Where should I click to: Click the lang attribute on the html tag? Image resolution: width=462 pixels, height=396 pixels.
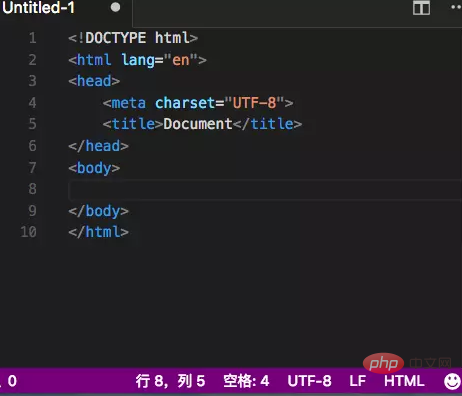coord(138,60)
